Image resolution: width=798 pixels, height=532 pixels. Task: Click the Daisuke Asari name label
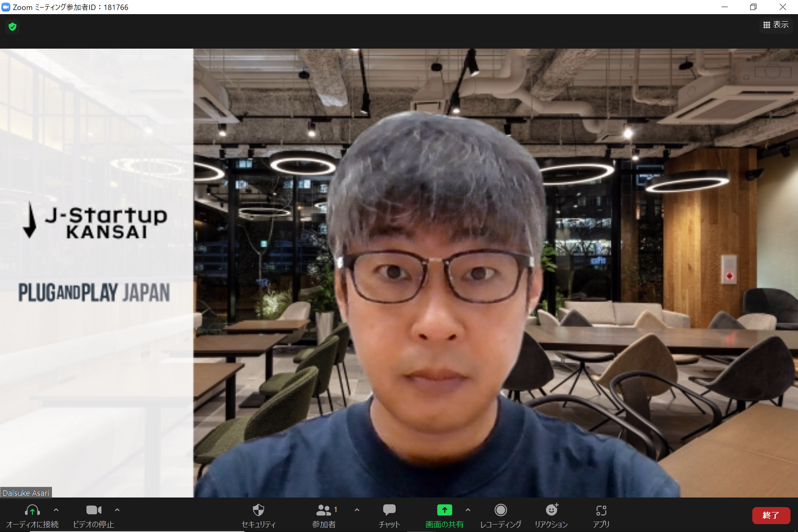tap(26, 493)
